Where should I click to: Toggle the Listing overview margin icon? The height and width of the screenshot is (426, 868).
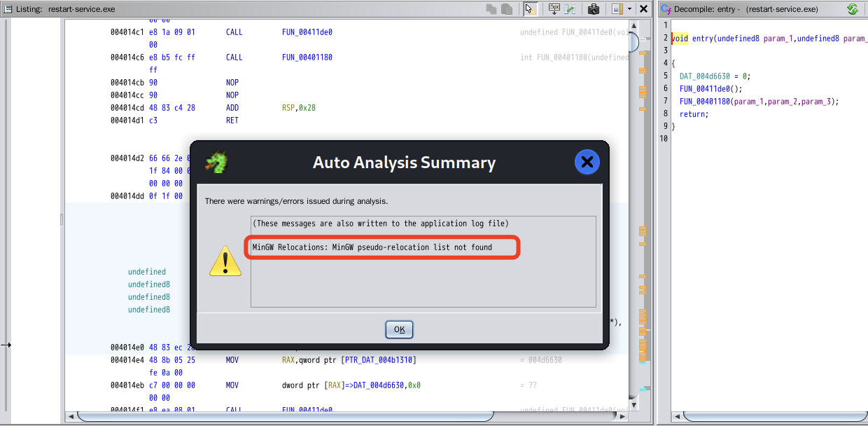(x=617, y=9)
